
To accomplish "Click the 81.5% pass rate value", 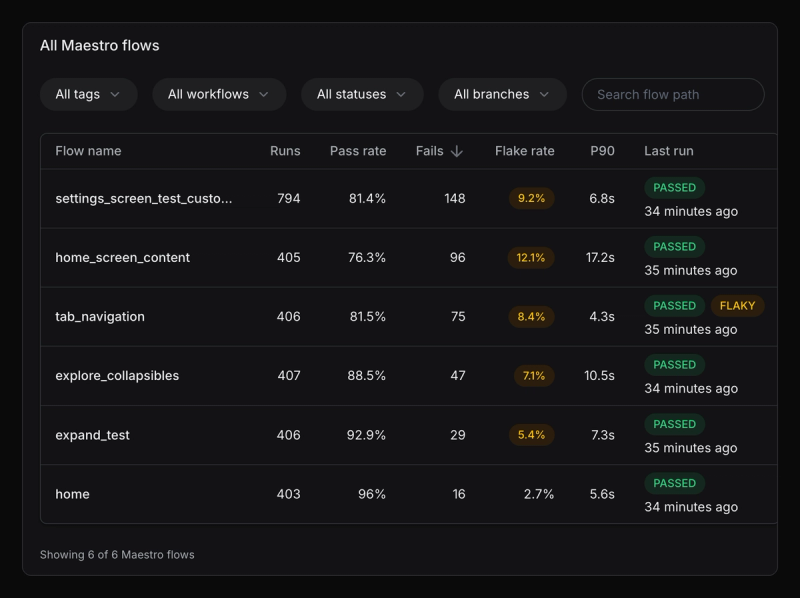I will [x=368, y=317].
